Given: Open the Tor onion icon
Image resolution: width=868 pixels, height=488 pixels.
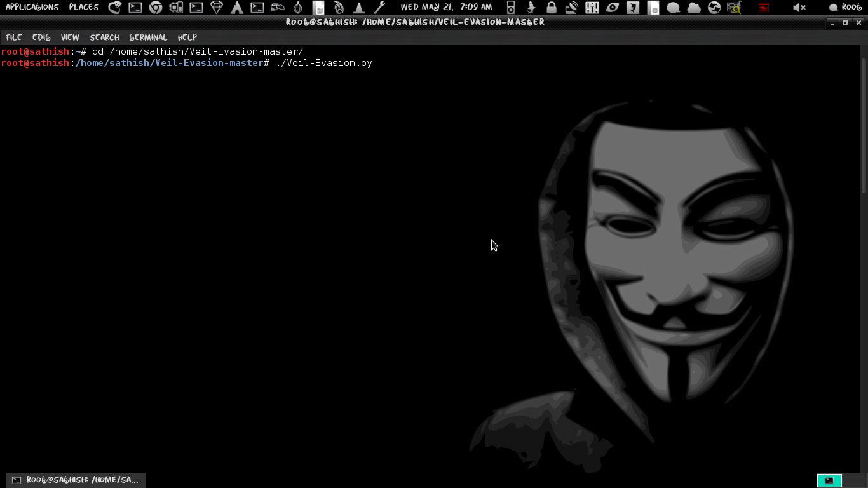Looking at the screenshot, I should click(298, 8).
